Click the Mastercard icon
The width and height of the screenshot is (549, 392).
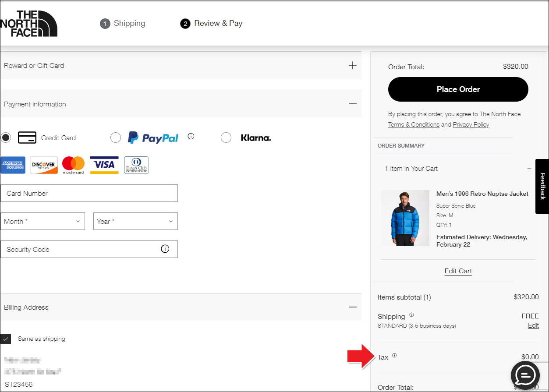[73, 165]
